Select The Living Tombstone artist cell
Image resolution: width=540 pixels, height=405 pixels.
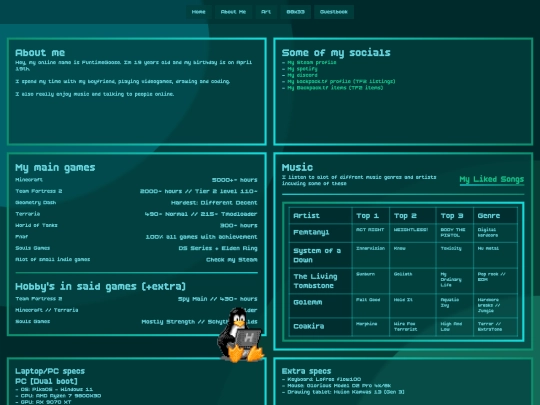pyautogui.click(x=321, y=281)
